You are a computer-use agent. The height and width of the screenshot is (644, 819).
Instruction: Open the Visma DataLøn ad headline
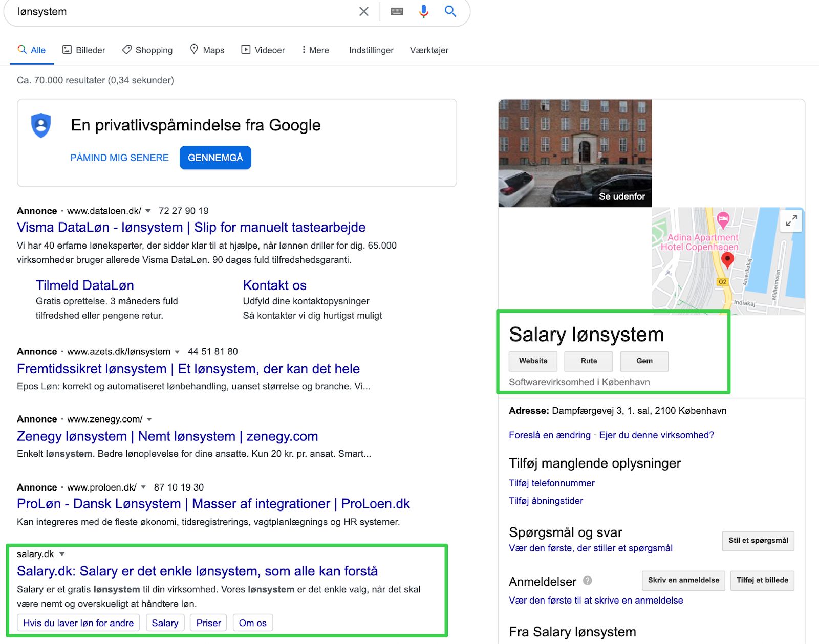(x=191, y=227)
